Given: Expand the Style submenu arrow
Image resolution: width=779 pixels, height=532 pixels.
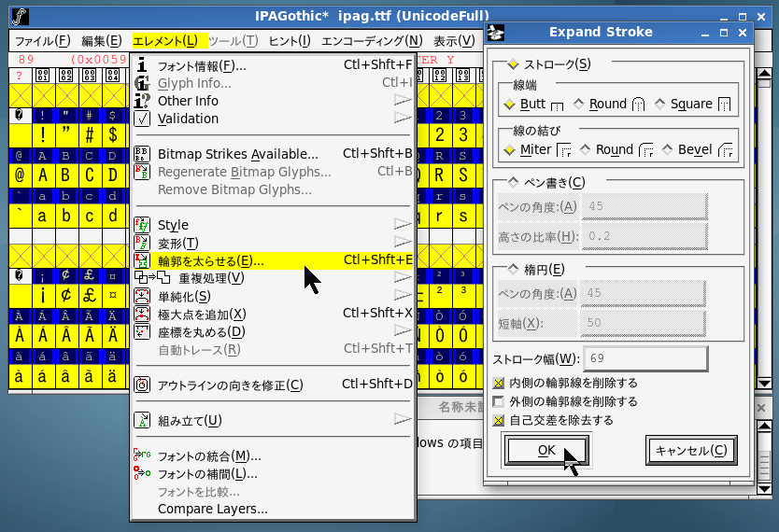Looking at the screenshot, I should [x=403, y=224].
